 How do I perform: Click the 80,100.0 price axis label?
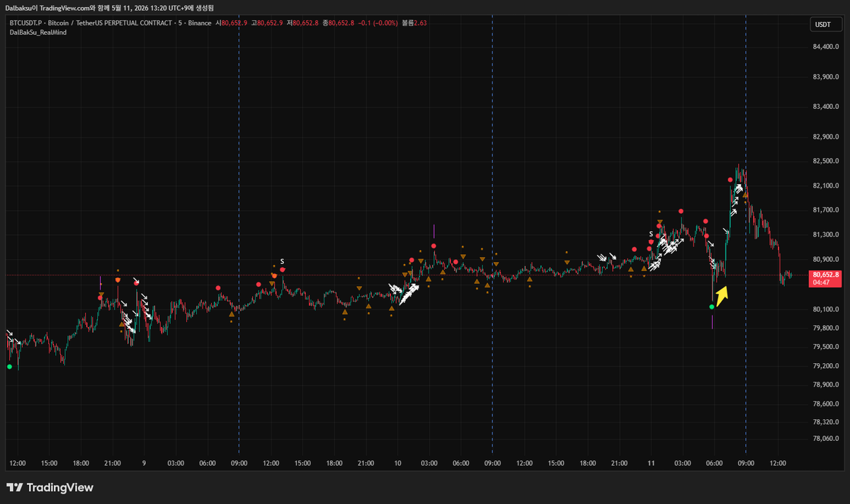[x=825, y=309]
